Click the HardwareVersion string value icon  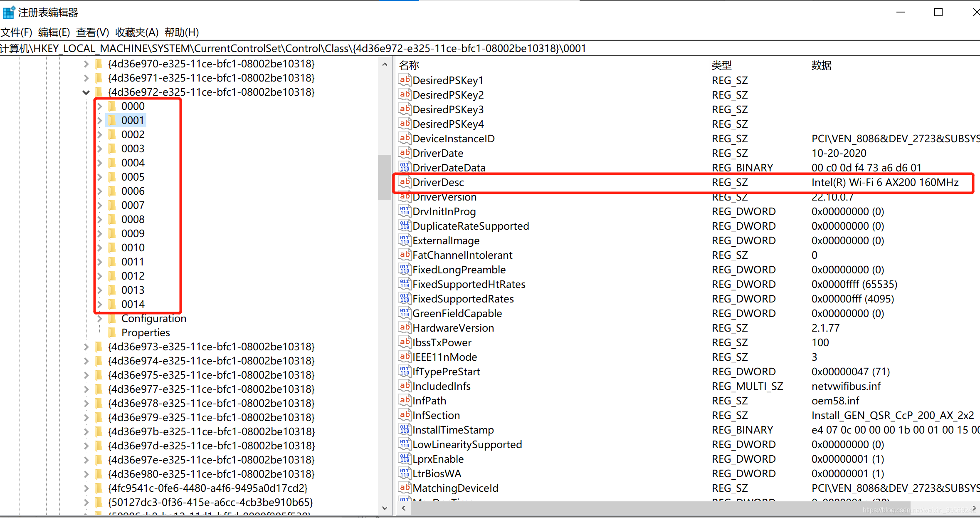tap(405, 328)
